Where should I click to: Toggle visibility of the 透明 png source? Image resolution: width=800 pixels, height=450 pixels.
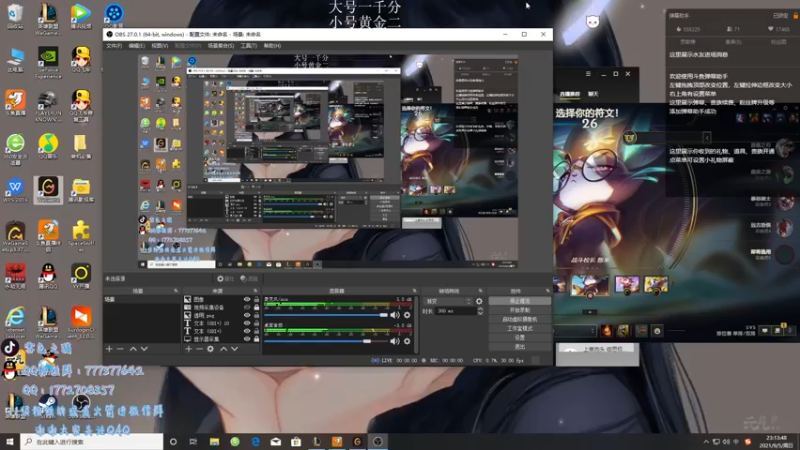[x=247, y=315]
